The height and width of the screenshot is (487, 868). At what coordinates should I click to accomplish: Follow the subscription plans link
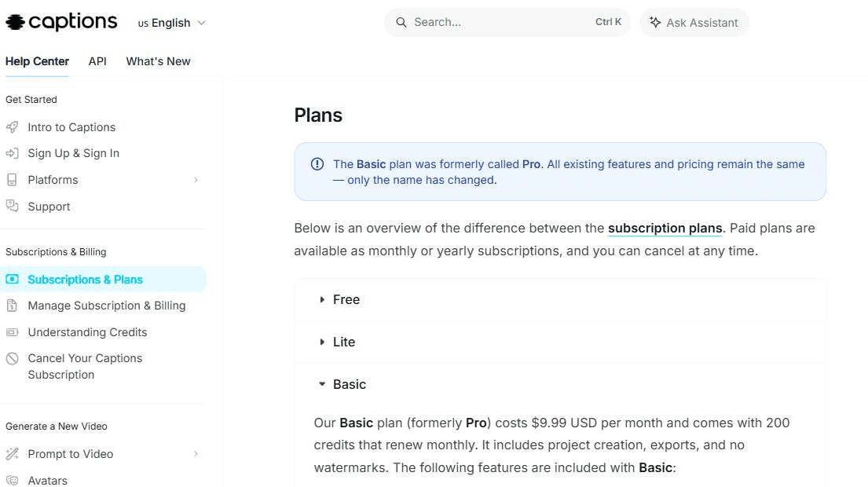click(x=665, y=228)
